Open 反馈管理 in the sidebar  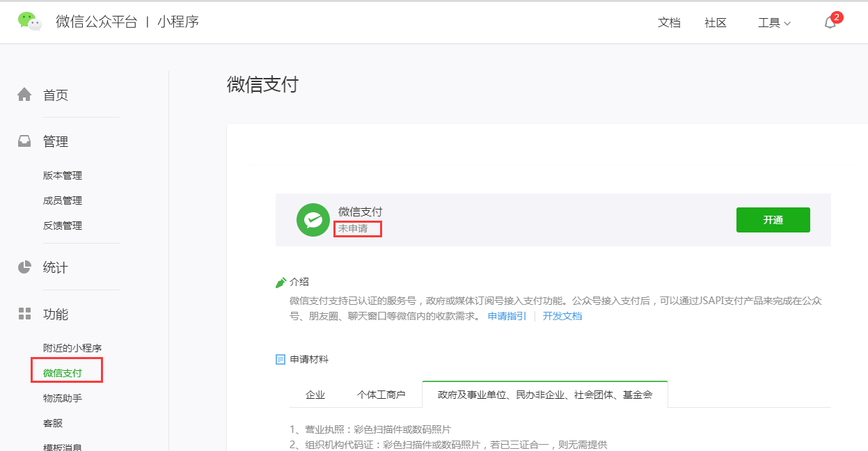[63, 225]
